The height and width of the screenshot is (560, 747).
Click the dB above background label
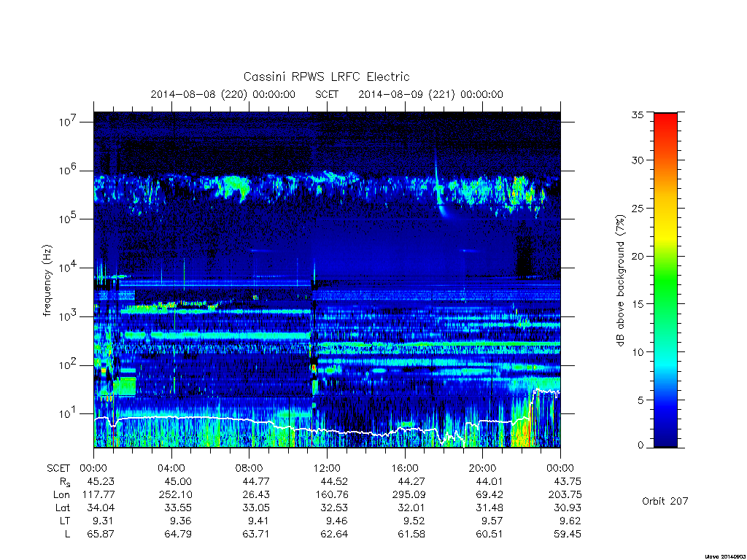click(x=620, y=281)
